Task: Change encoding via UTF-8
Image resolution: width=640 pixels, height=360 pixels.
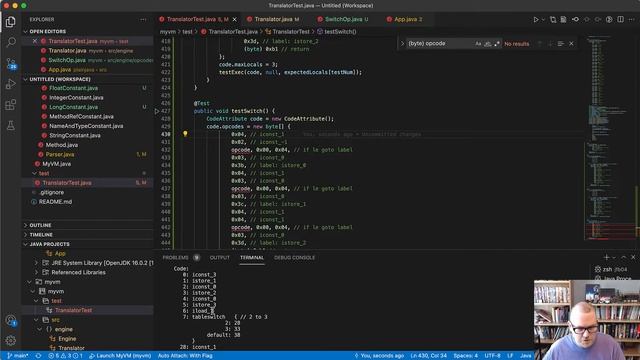Action: point(492,356)
